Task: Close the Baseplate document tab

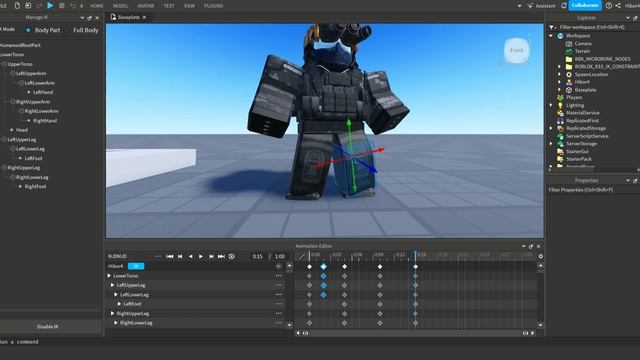Action: click(144, 17)
